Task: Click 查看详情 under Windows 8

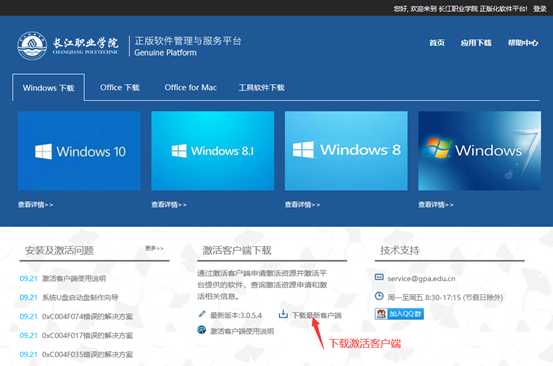Action: (x=303, y=205)
